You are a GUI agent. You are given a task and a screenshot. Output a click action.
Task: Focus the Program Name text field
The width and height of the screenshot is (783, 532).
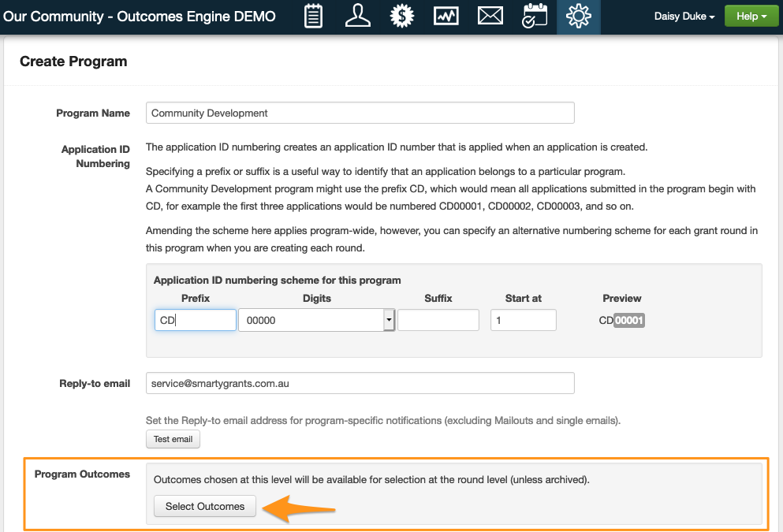click(x=360, y=113)
